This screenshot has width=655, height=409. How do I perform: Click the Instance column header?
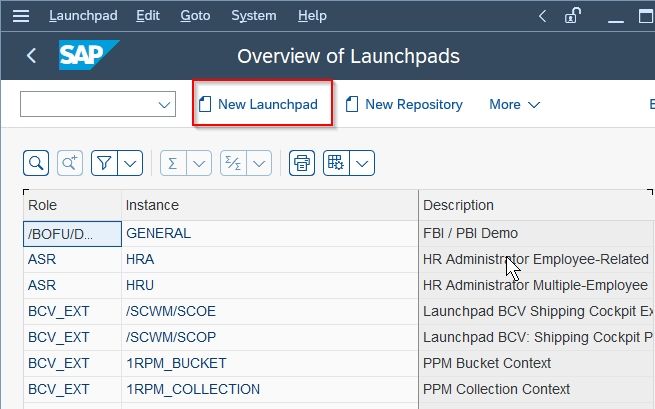point(270,205)
